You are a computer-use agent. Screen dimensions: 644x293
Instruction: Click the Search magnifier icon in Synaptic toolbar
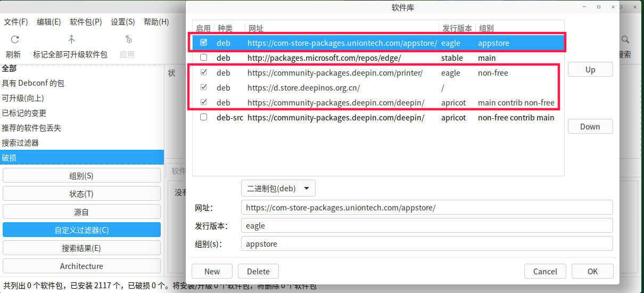(x=626, y=39)
